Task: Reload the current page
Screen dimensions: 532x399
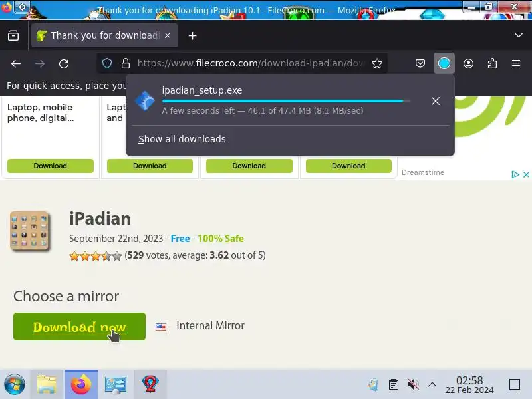Action: 64,63
